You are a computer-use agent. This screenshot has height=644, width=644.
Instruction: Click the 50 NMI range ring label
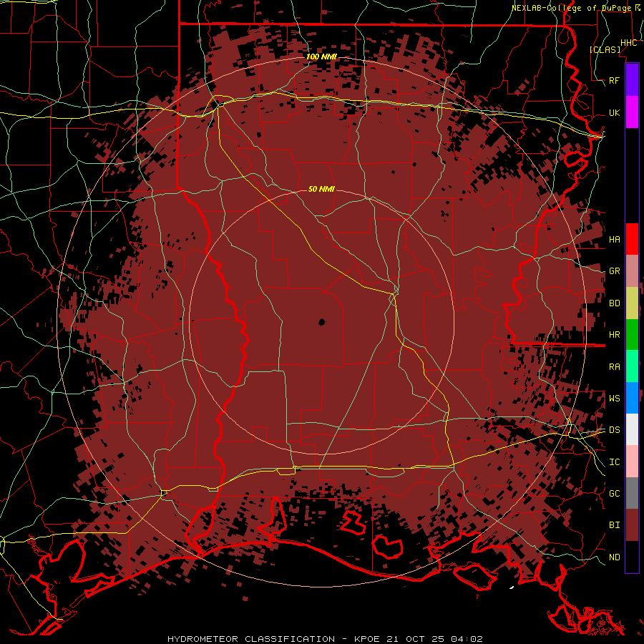[321, 189]
